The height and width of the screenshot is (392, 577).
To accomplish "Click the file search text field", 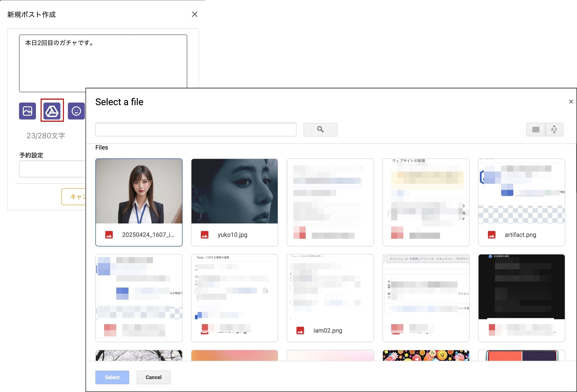I will point(196,130).
